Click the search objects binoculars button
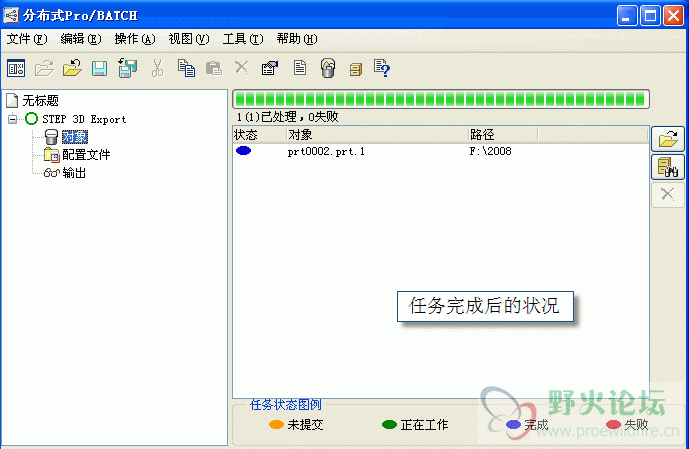The height and width of the screenshot is (449, 689). 667,167
